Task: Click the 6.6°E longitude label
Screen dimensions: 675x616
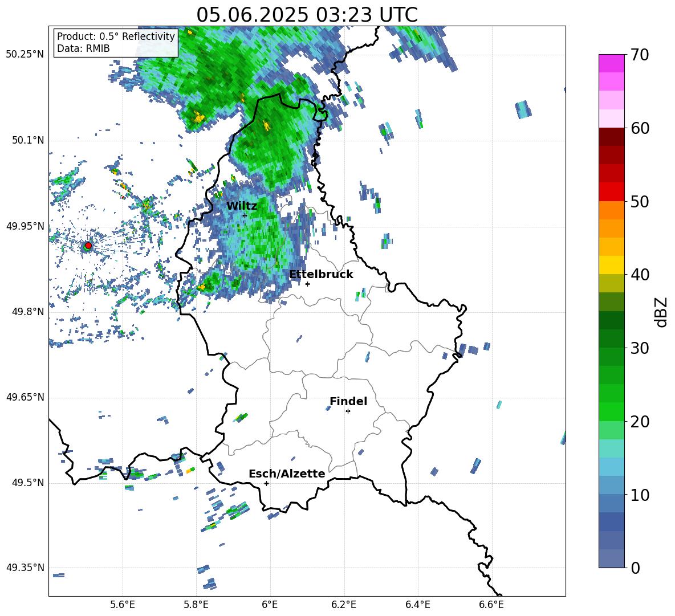Action: pos(491,605)
